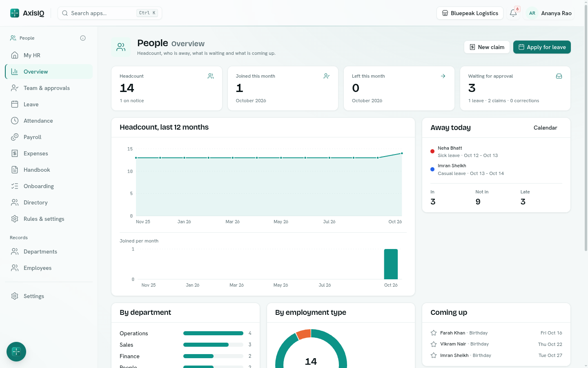Viewport: 588px width, 368px height.
Task: Open Employees records
Action: tap(49, 268)
